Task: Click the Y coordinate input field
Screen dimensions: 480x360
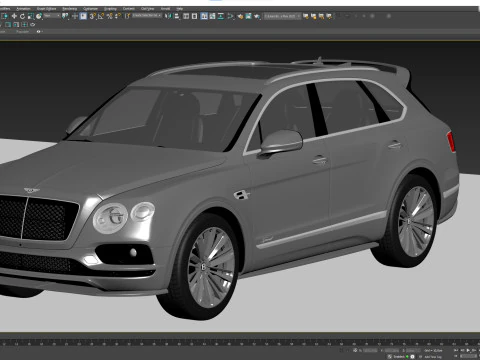Action: (x=392, y=350)
